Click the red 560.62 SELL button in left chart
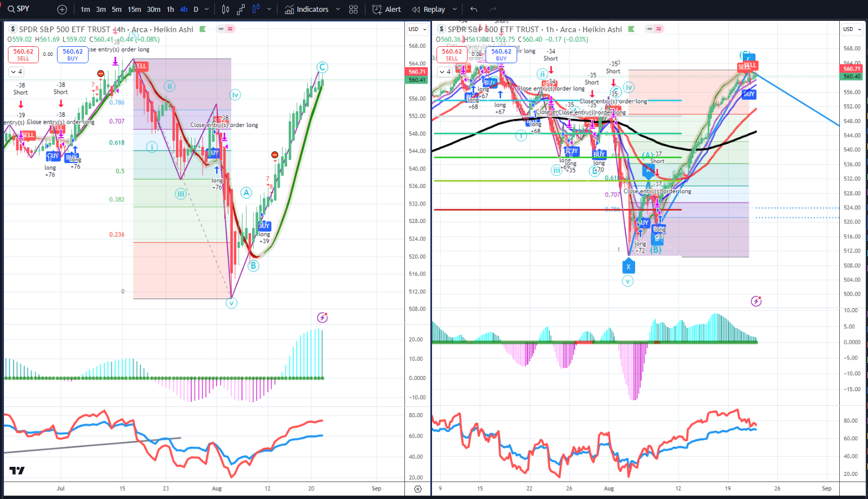868x499 pixels. click(x=23, y=54)
